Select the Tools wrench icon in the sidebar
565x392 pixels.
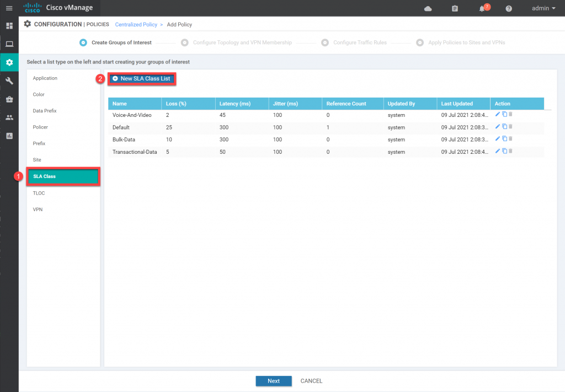point(9,80)
